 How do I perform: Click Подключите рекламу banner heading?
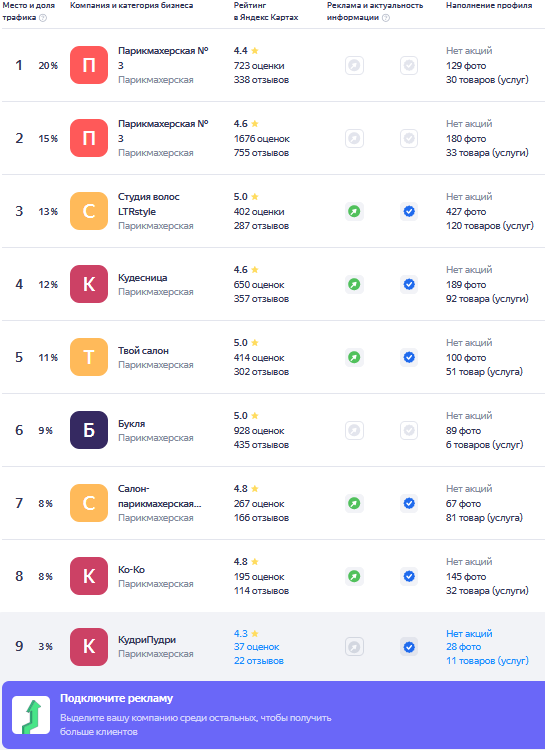point(116,698)
